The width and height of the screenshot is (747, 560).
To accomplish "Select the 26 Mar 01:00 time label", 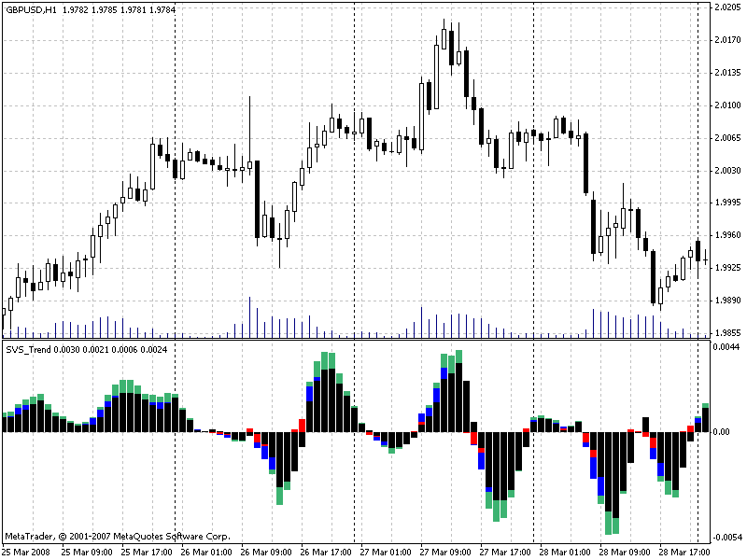I will tap(206, 552).
